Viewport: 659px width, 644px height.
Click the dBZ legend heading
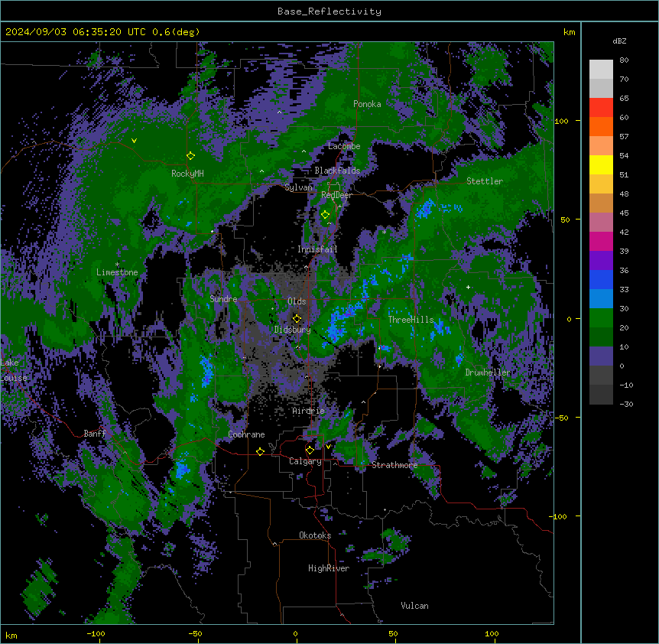pyautogui.click(x=619, y=41)
